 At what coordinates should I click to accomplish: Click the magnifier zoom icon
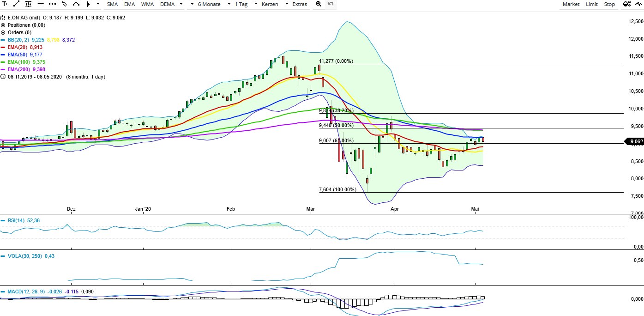tap(318, 4)
